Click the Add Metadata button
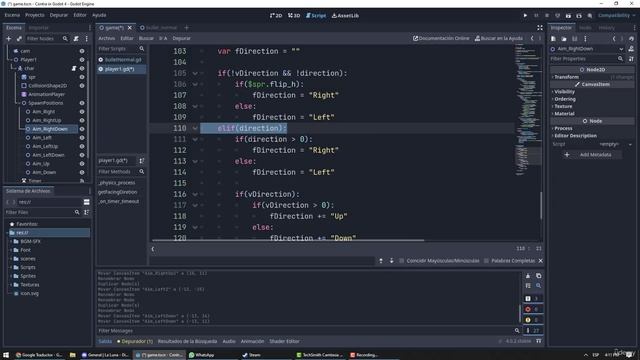The width and height of the screenshot is (640, 360). (591, 155)
